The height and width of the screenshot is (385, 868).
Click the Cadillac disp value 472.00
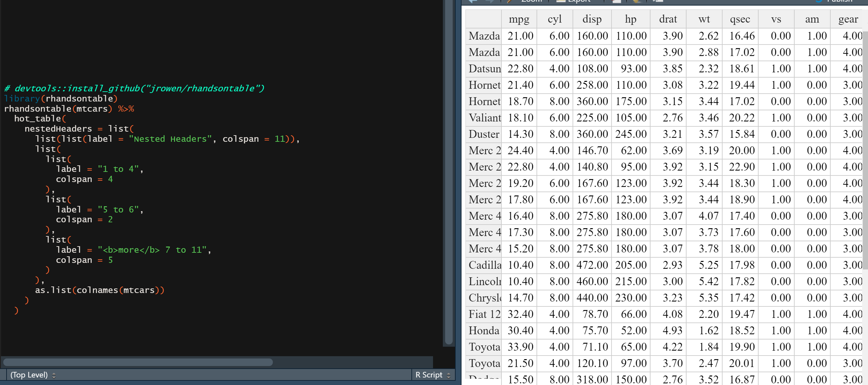(592, 265)
